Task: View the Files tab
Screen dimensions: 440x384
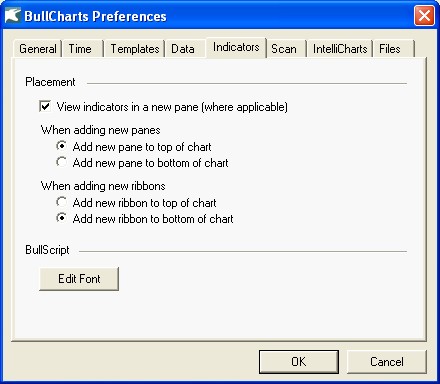Action: (x=390, y=49)
